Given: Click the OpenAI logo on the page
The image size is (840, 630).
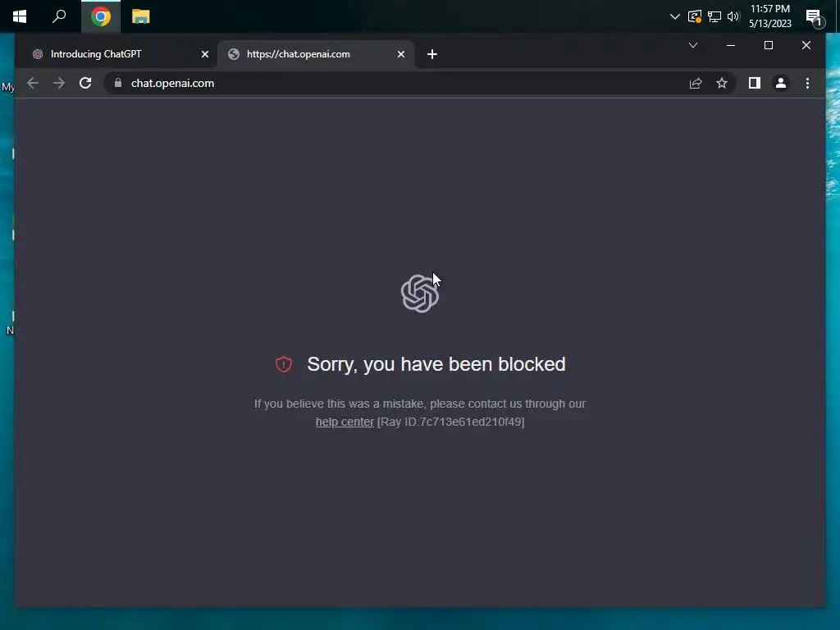Looking at the screenshot, I should tap(420, 294).
